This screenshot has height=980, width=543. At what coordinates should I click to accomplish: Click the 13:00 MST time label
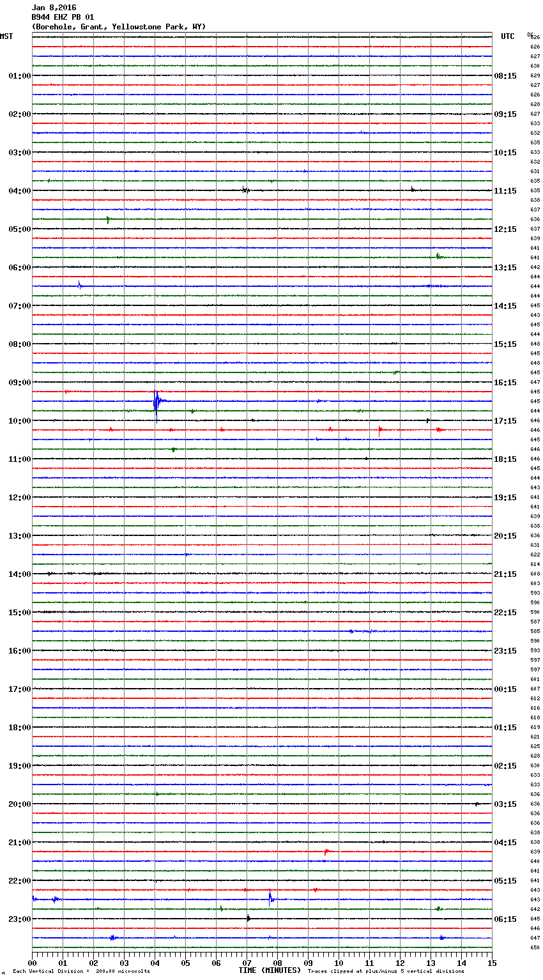pos(20,536)
